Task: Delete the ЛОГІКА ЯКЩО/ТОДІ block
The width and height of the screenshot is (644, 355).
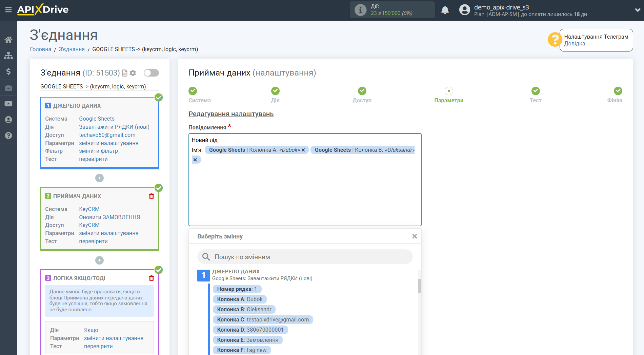Action: click(152, 278)
